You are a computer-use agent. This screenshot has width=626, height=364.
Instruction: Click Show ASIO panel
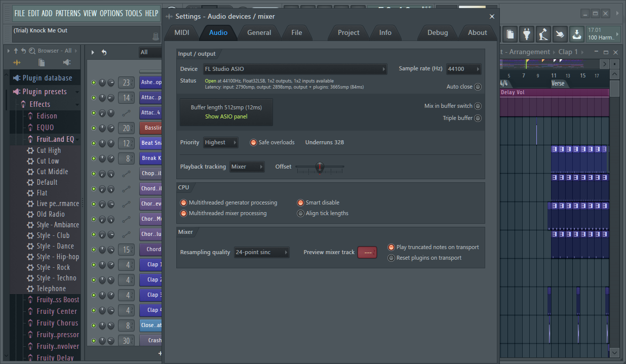tap(226, 116)
